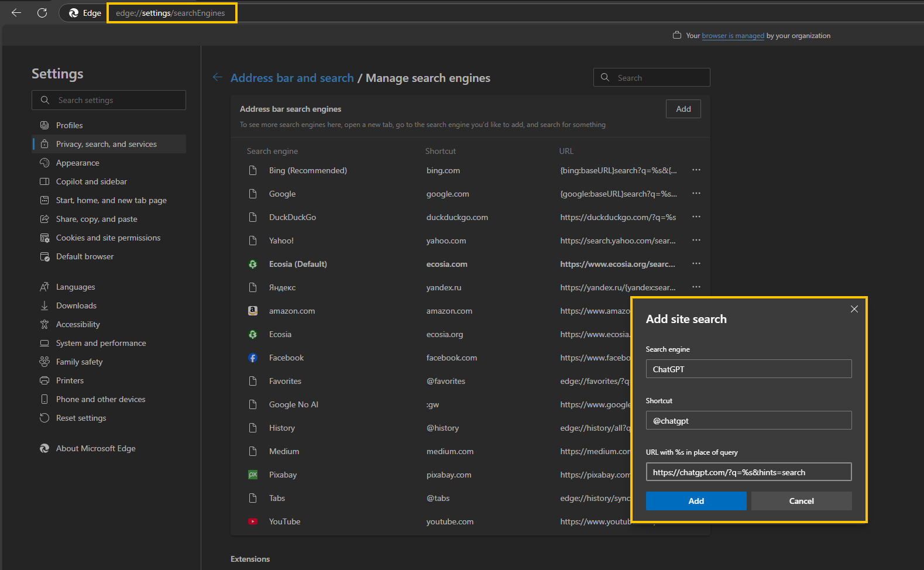Viewport: 924px width, 570px height.
Task: Click the Medium search engine row name
Action: pos(284,451)
